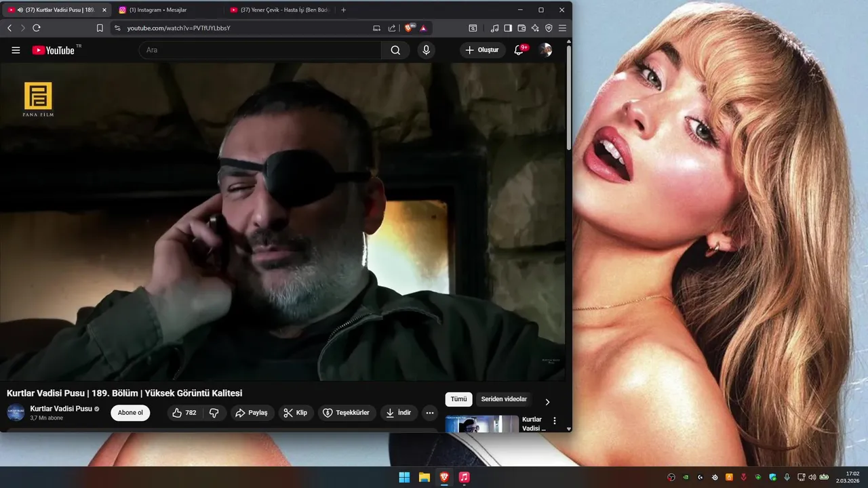The height and width of the screenshot is (488, 868).
Task: Open the cast media icon in address bar
Action: (x=377, y=28)
